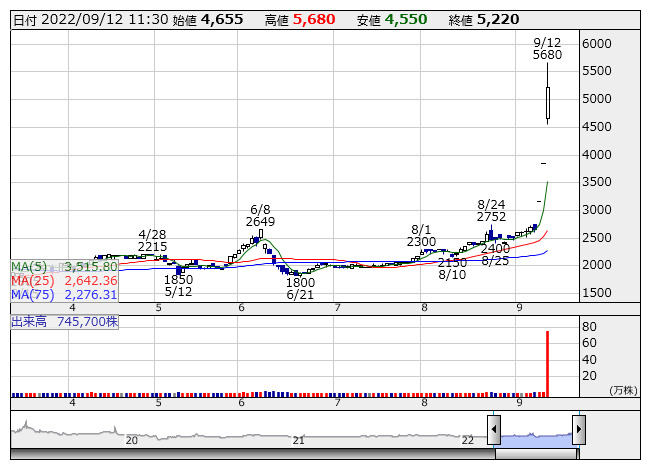Click the left range slider handle
This screenshot has height=470, width=653.
(494, 431)
